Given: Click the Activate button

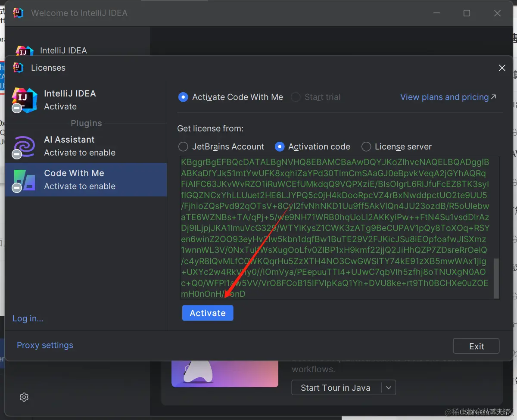Looking at the screenshot, I should tap(208, 313).
